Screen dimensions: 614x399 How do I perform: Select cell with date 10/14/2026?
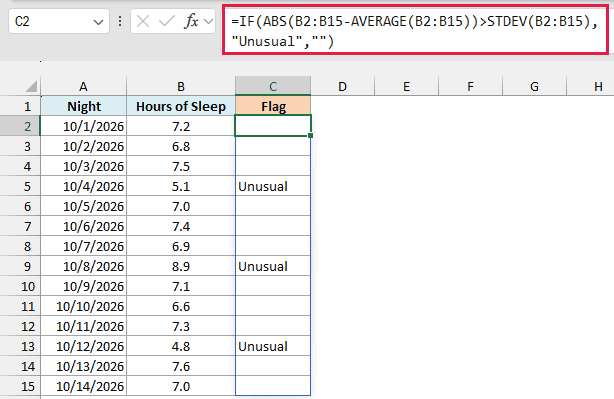[x=83, y=386]
